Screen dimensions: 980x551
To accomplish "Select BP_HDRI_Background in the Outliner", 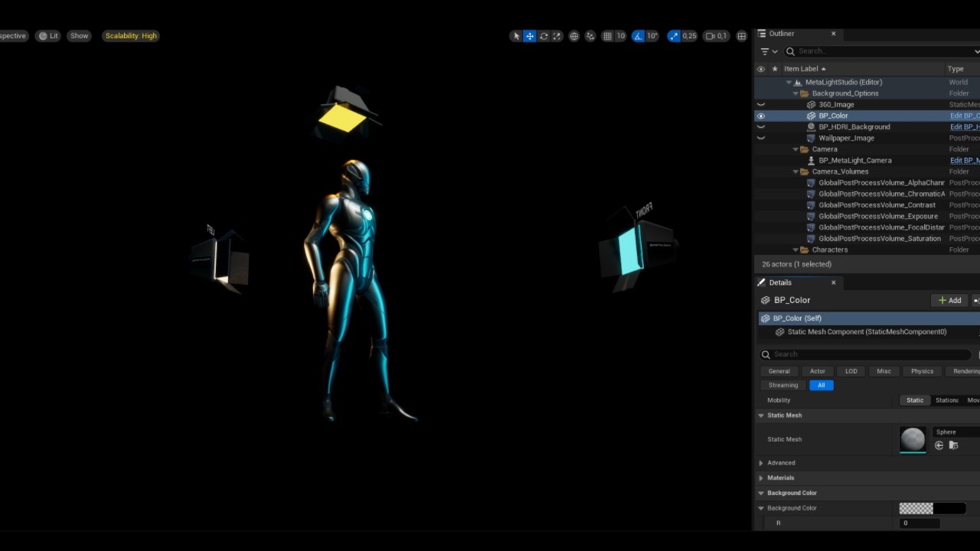I will coord(854,127).
